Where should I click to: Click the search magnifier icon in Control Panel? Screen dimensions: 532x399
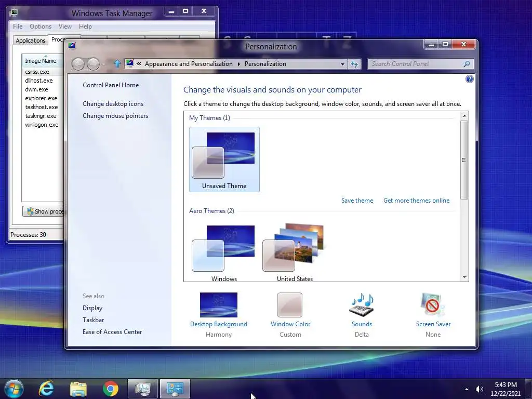[x=467, y=64]
